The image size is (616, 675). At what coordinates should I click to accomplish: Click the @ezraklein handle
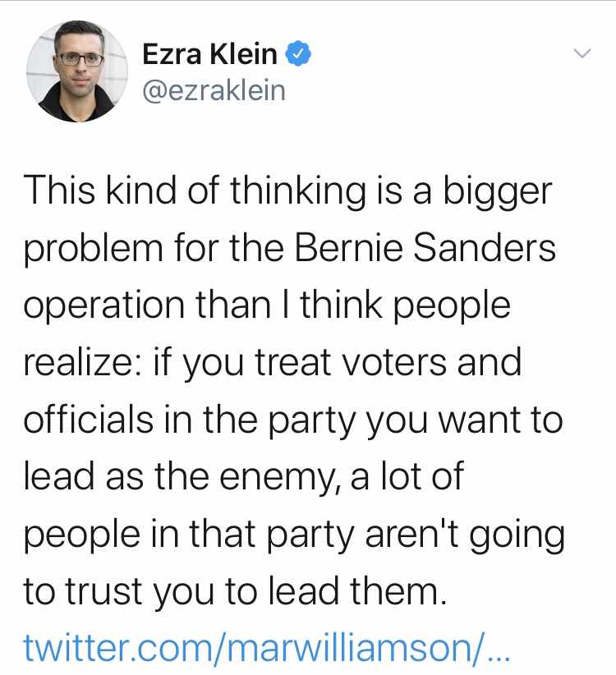coord(214,91)
